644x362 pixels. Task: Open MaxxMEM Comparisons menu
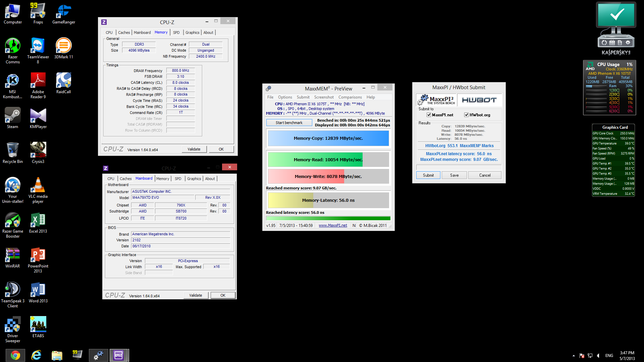point(350,97)
